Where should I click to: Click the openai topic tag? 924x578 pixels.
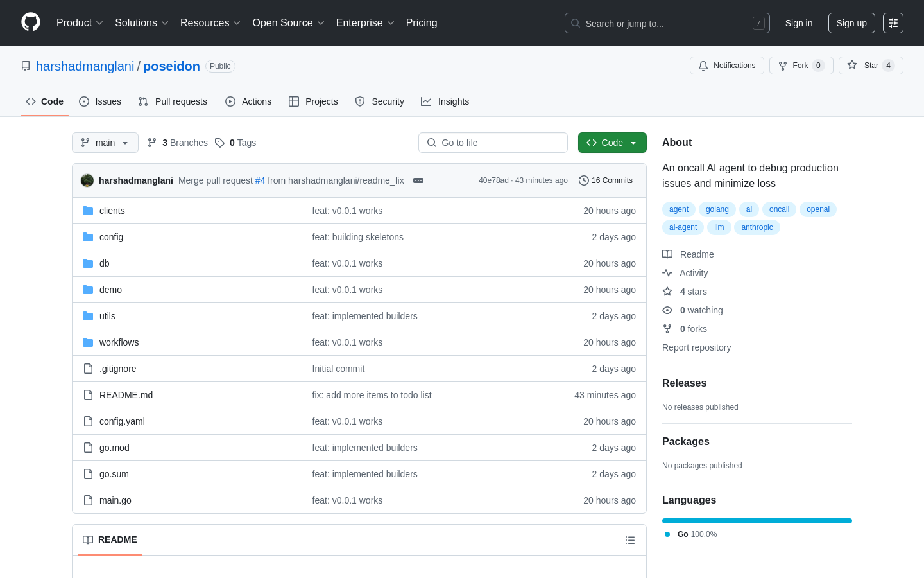pyautogui.click(x=818, y=209)
